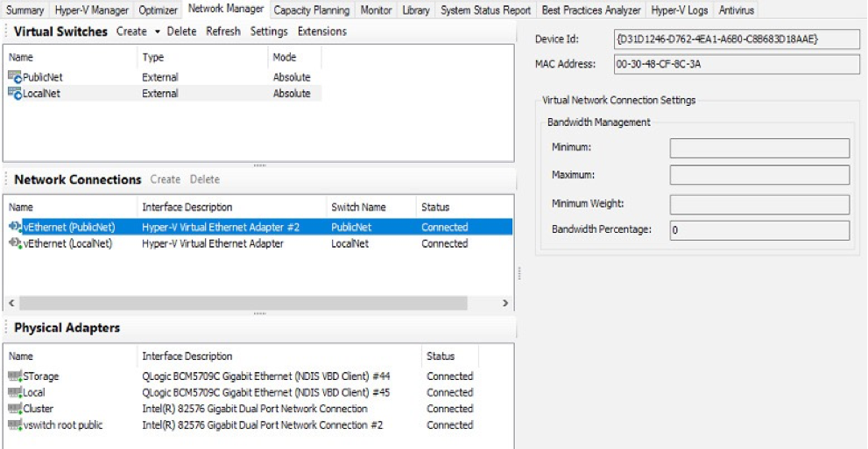Click the vEthernet (LocalNet) connection icon
The height and width of the screenshot is (449, 868).
[x=15, y=244]
